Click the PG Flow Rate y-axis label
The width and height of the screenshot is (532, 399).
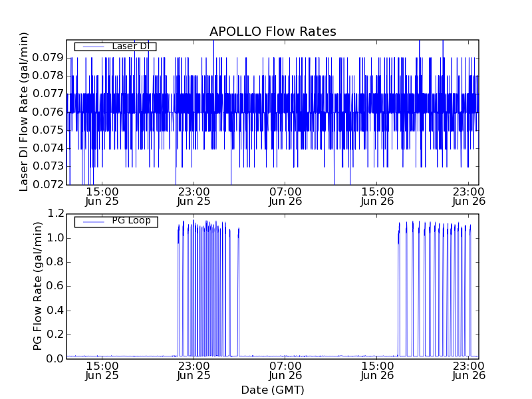37,286
